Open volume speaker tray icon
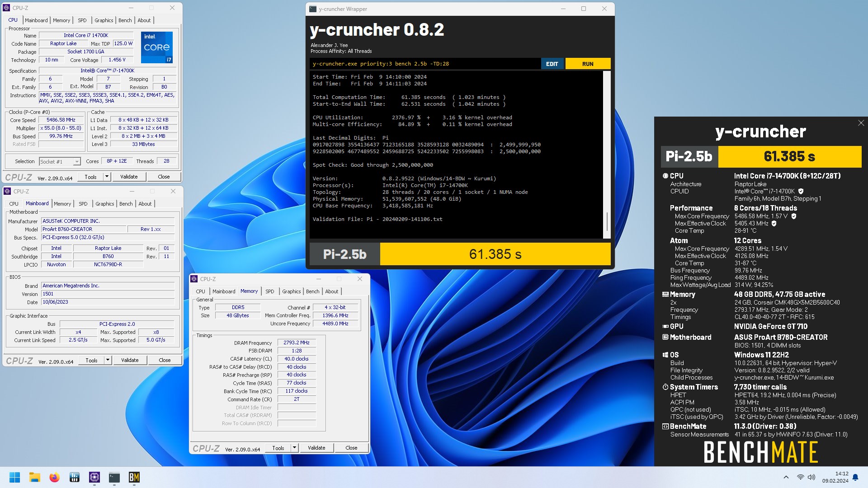The width and height of the screenshot is (868, 488). click(x=811, y=477)
